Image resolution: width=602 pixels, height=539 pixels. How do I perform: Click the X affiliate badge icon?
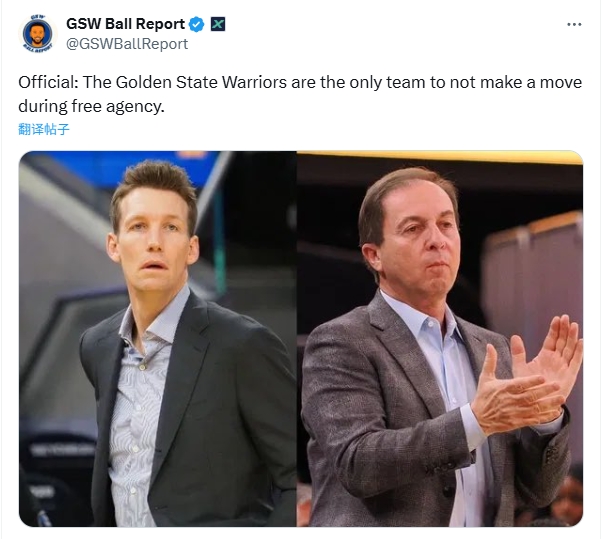pyautogui.click(x=218, y=24)
